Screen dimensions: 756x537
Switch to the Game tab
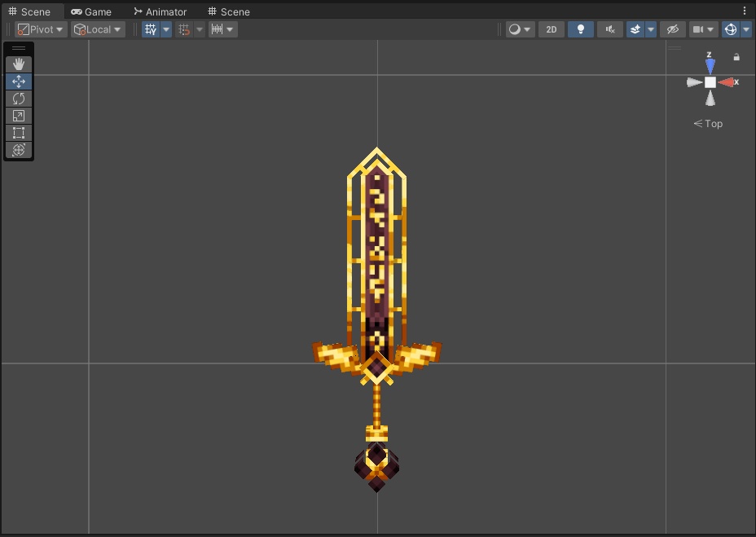tap(91, 11)
